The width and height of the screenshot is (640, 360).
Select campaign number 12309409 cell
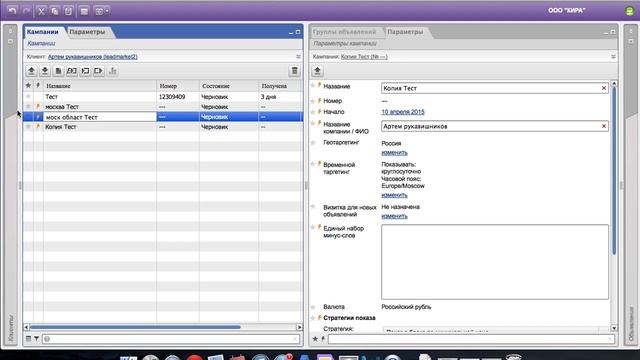tap(178, 97)
